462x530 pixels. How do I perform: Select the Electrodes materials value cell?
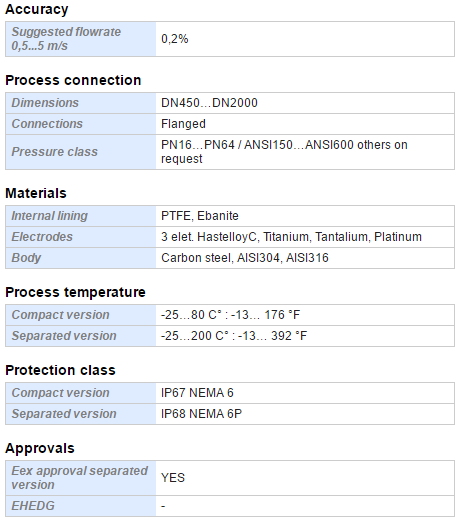305,237
